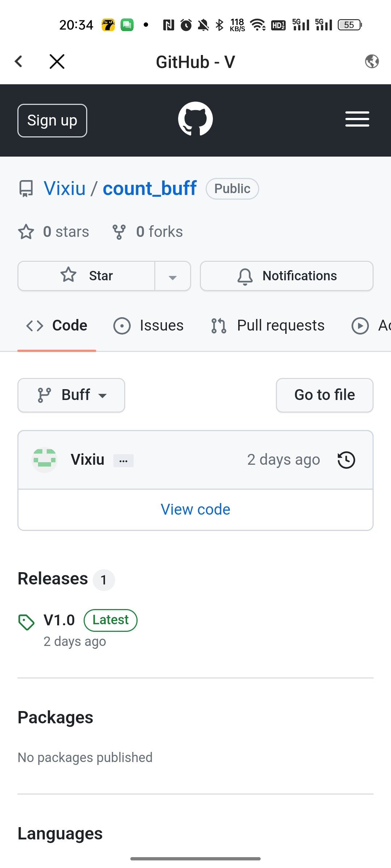Open the hamburger navigation menu
Viewport: 391px width, 868px height.
coord(357,119)
